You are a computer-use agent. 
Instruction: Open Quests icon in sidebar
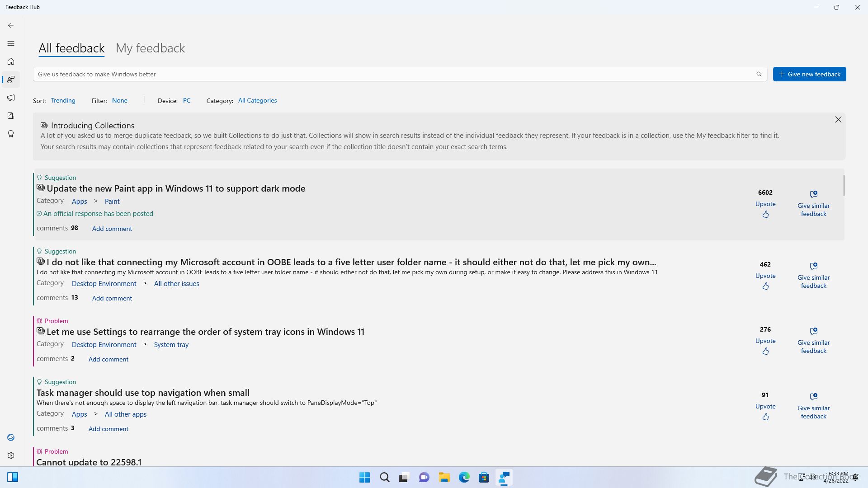point(11,116)
